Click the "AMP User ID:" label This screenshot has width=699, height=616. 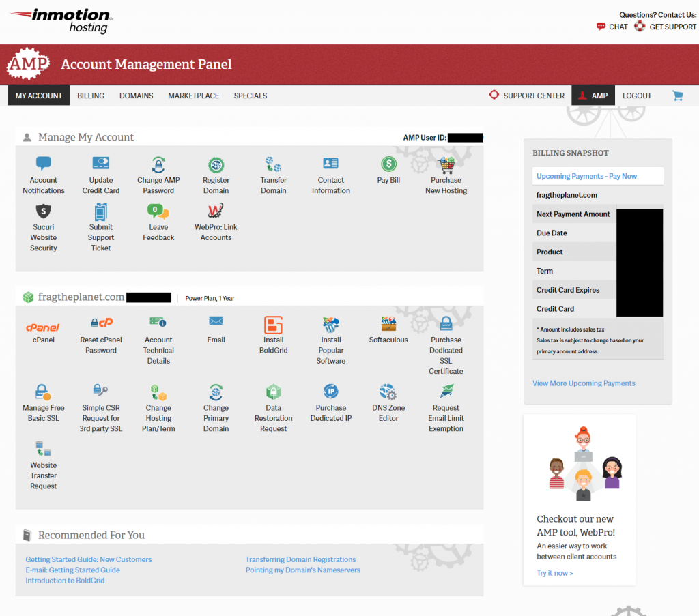(x=425, y=138)
